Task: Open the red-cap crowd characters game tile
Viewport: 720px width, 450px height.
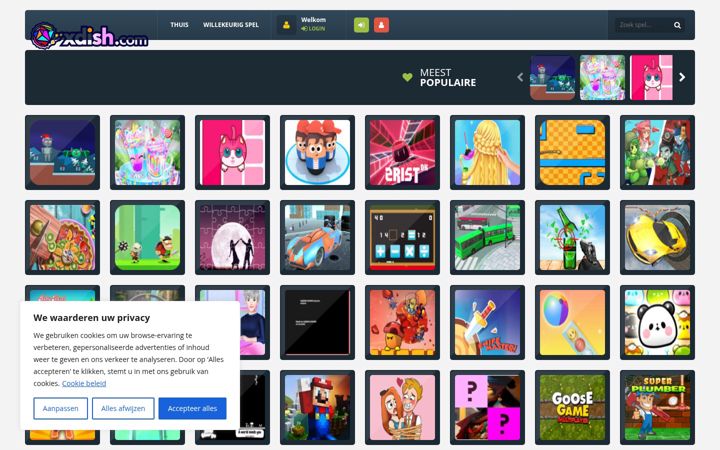Action: [x=317, y=152]
